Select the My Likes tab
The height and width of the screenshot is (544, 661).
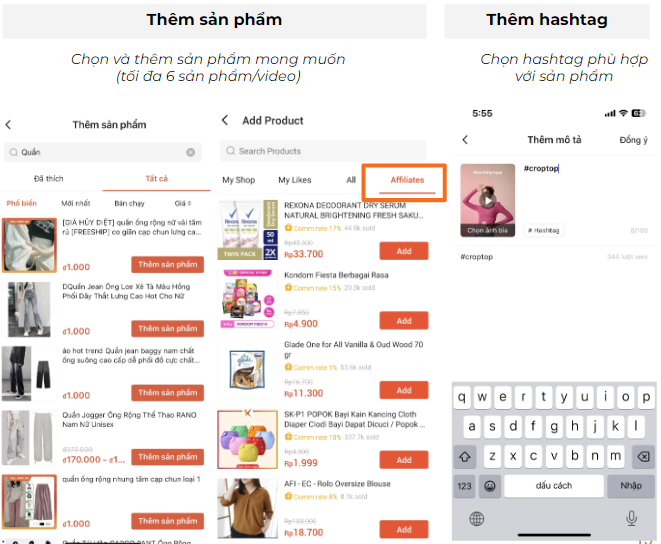point(294,180)
